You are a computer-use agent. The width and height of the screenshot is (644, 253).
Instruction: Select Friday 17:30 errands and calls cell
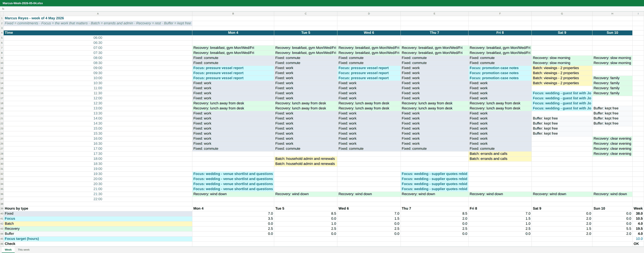[x=500, y=154]
